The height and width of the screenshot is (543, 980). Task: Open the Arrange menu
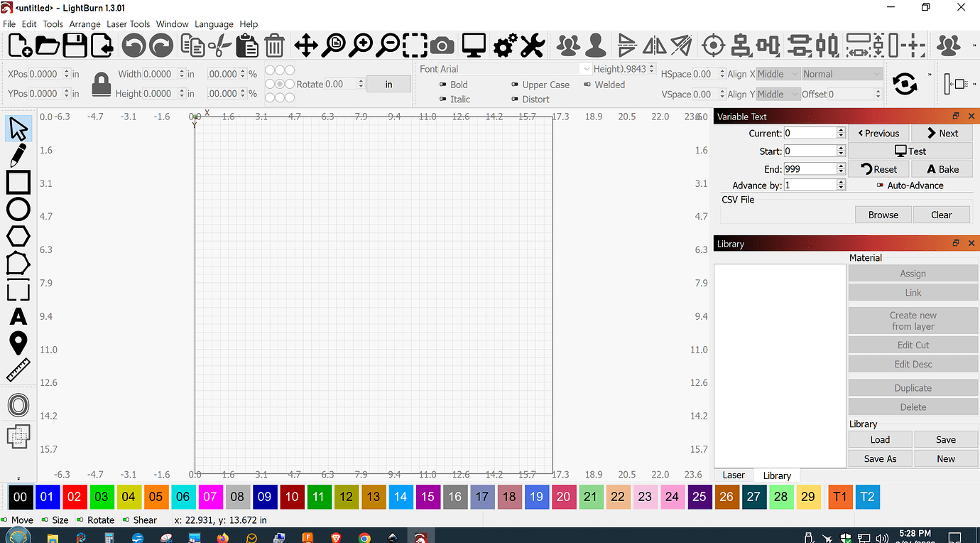(x=85, y=23)
